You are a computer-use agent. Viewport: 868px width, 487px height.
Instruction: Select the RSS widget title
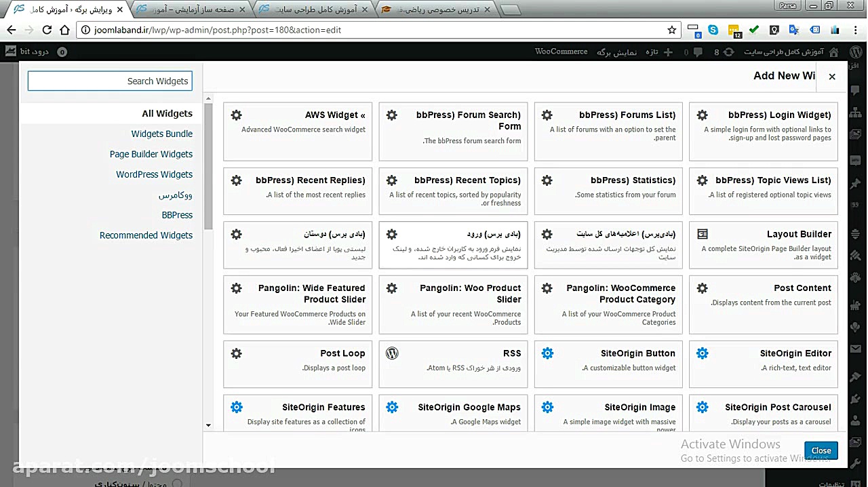512,353
